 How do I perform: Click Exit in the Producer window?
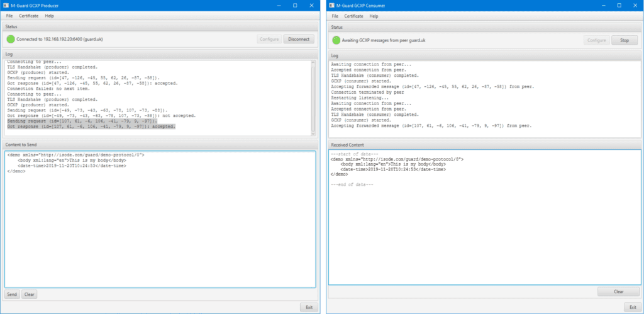click(309, 306)
